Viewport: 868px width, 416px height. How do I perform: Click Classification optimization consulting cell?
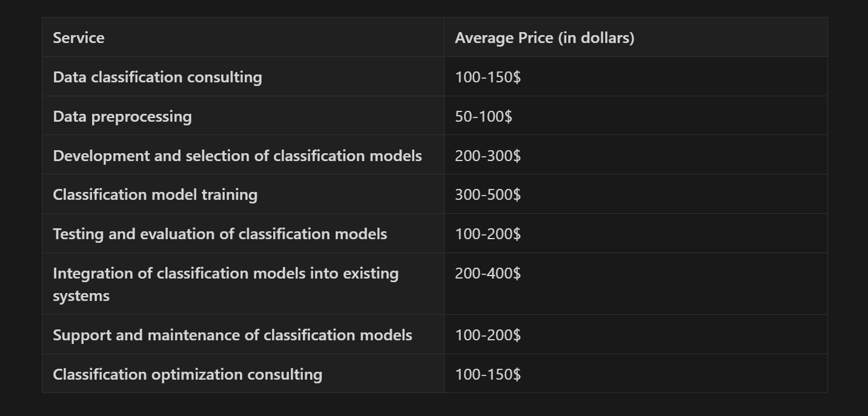243,374
